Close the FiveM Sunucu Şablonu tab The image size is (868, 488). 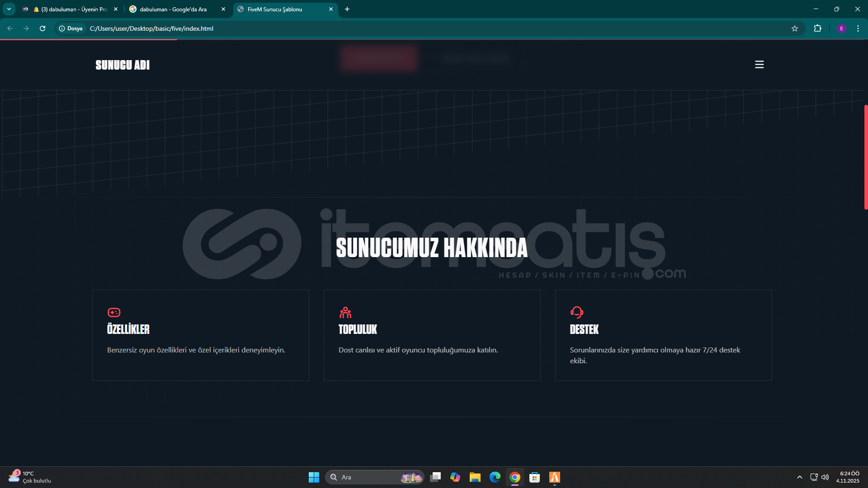(x=331, y=9)
